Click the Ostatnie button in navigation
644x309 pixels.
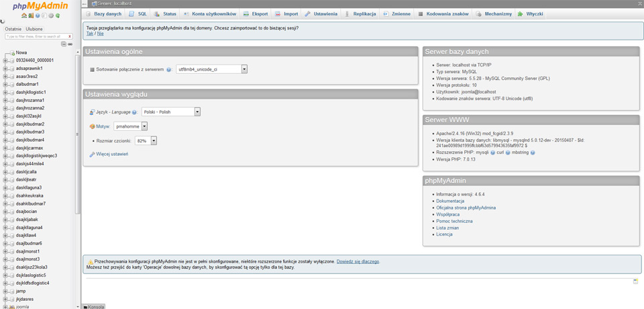click(13, 29)
